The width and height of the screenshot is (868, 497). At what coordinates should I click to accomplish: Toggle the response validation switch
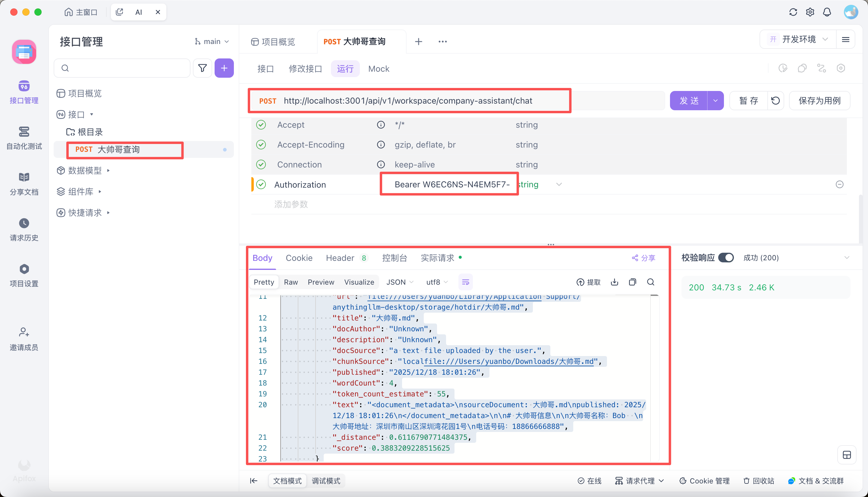[x=726, y=258]
